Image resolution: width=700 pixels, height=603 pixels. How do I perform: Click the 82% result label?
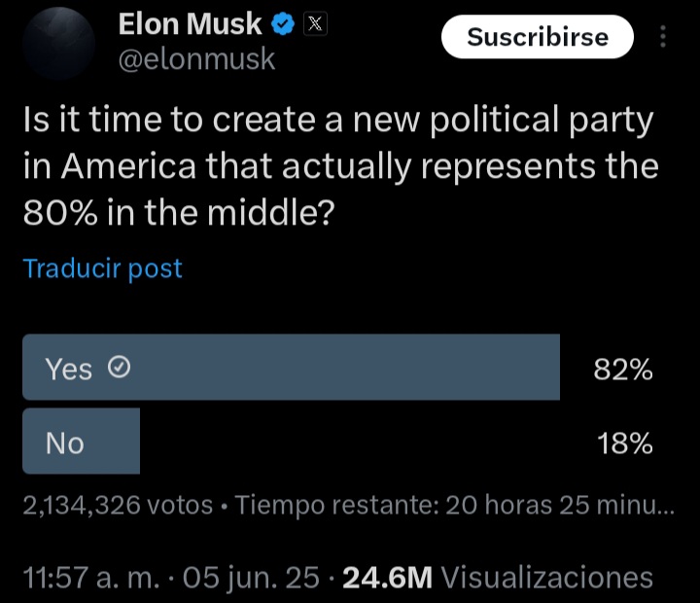click(622, 370)
